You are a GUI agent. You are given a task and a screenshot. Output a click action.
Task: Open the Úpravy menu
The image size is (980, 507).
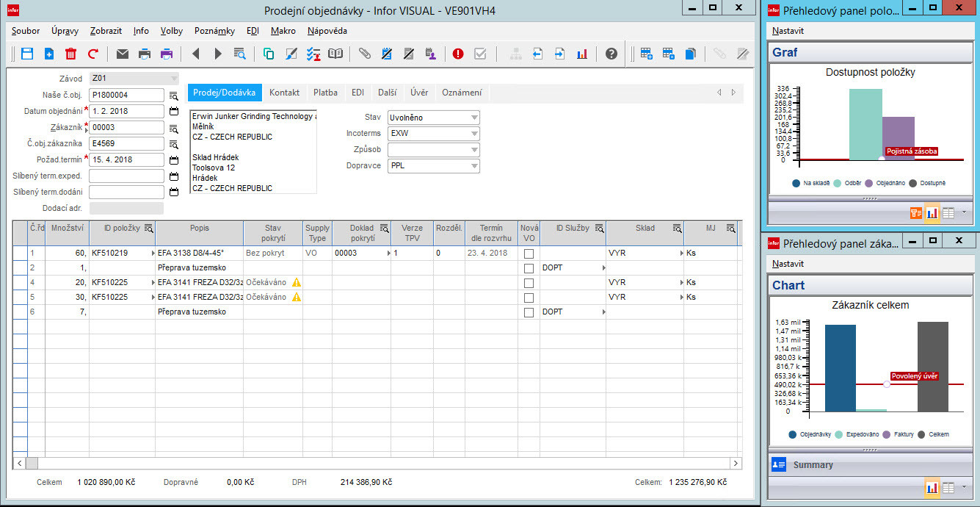65,31
